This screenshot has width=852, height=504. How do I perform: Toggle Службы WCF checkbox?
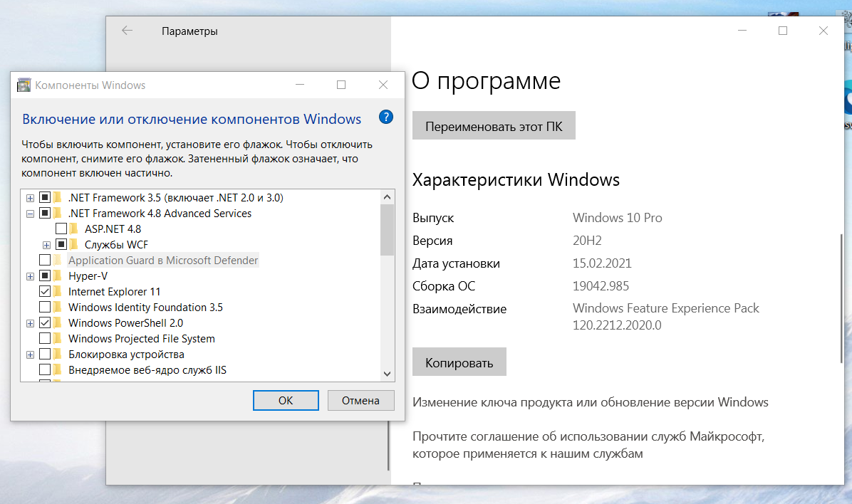(x=61, y=244)
